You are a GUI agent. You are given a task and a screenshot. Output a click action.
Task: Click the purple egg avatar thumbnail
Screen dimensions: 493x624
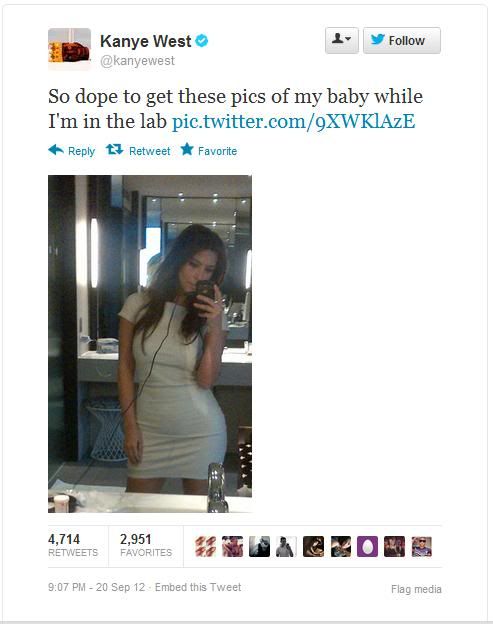367,546
